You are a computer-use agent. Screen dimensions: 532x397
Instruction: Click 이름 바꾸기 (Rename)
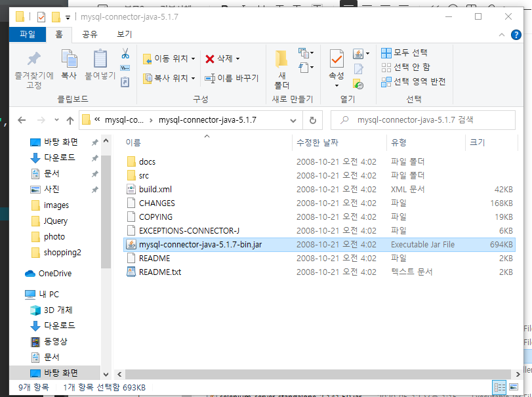coord(232,78)
